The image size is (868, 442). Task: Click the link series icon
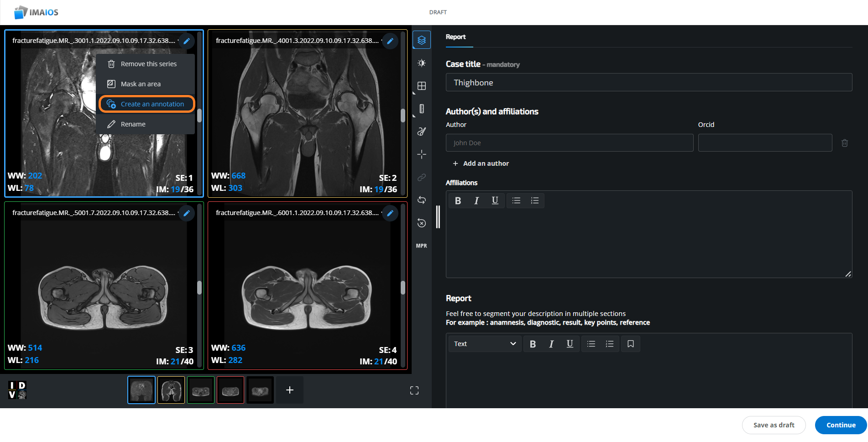[x=422, y=177]
